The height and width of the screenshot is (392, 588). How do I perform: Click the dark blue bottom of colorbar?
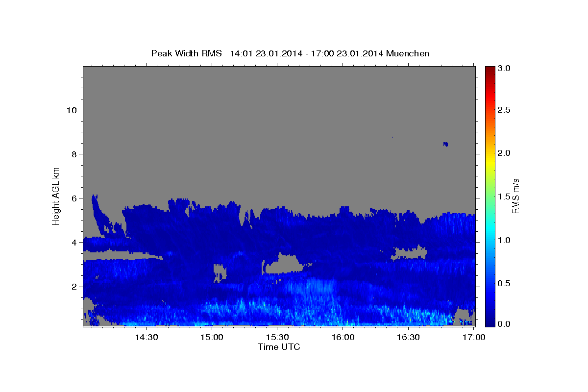[x=490, y=322]
